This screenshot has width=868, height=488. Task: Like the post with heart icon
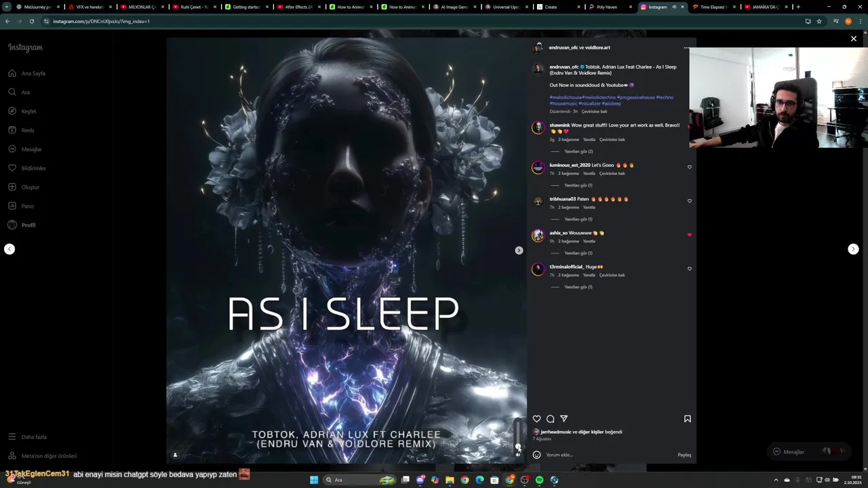536,419
